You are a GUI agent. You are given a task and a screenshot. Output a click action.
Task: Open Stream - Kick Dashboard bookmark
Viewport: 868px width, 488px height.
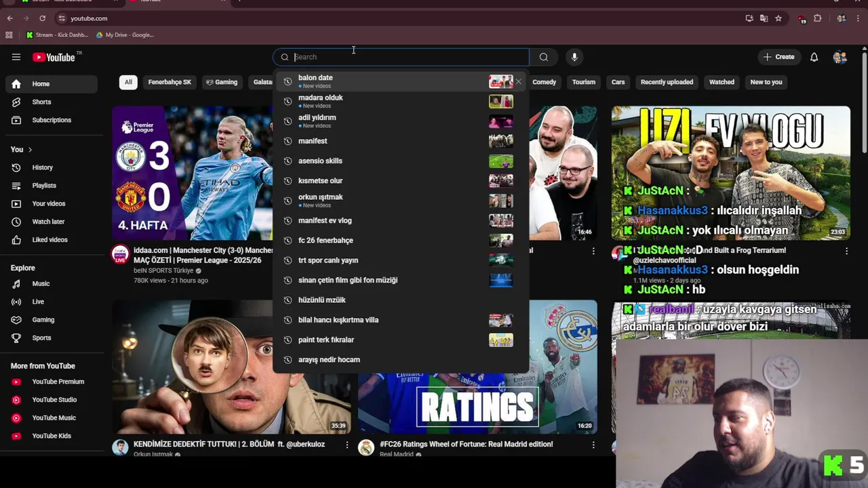[x=57, y=35]
